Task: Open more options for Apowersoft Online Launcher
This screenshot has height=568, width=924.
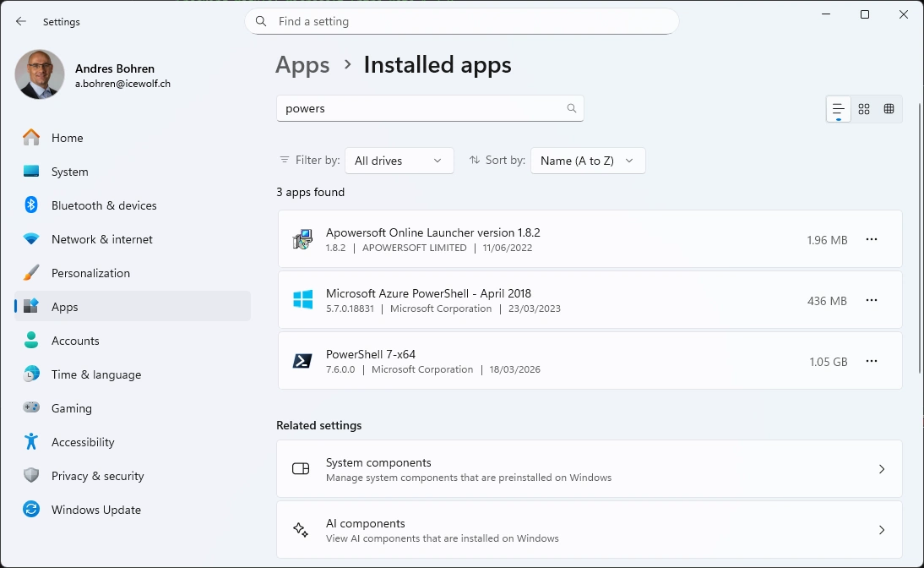Action: point(872,239)
